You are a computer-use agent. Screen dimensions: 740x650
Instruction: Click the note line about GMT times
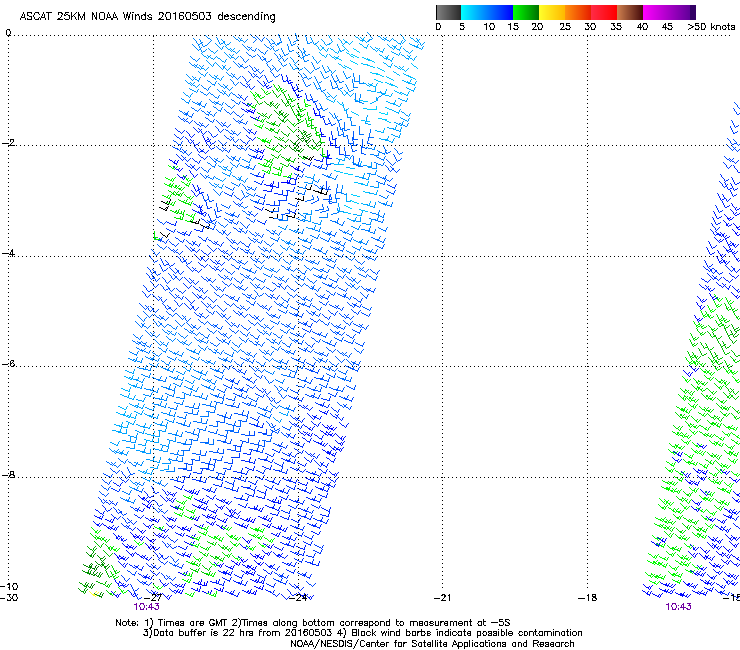[313, 623]
